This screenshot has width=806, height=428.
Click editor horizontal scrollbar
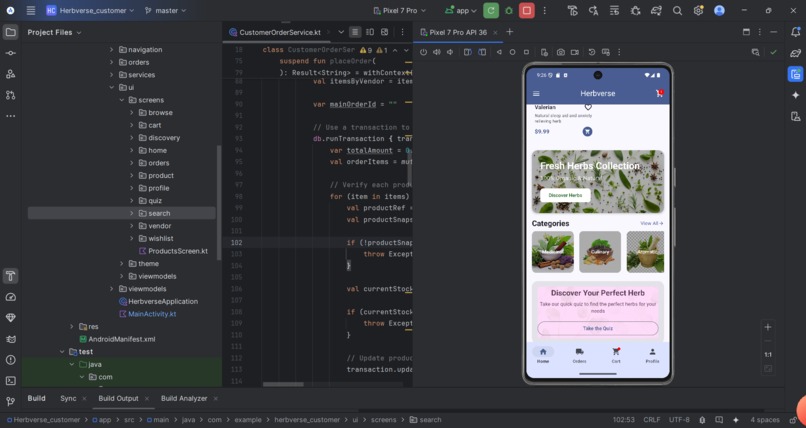pyautogui.click(x=283, y=384)
